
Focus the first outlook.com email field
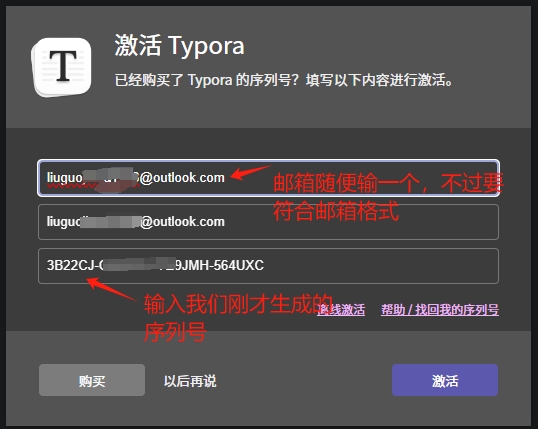click(x=268, y=178)
